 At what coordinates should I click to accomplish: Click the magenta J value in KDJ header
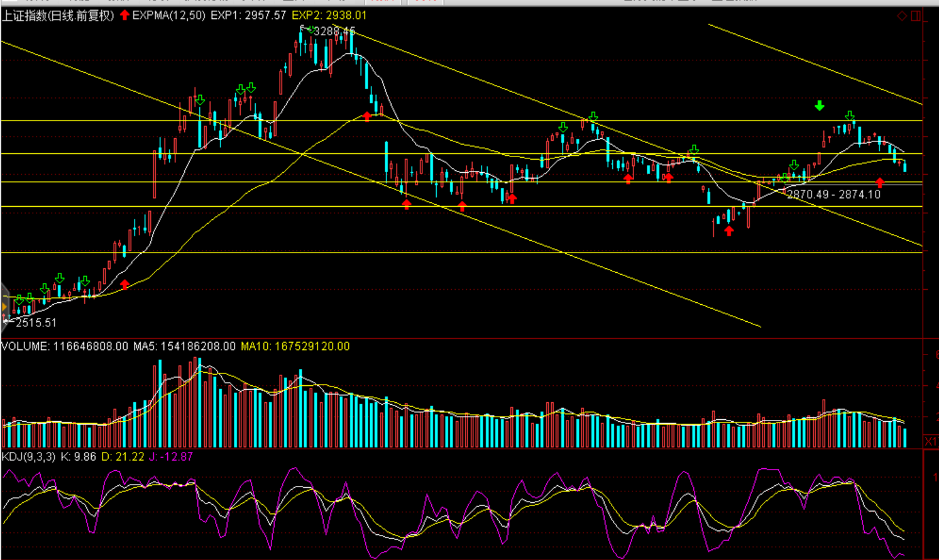[170, 457]
